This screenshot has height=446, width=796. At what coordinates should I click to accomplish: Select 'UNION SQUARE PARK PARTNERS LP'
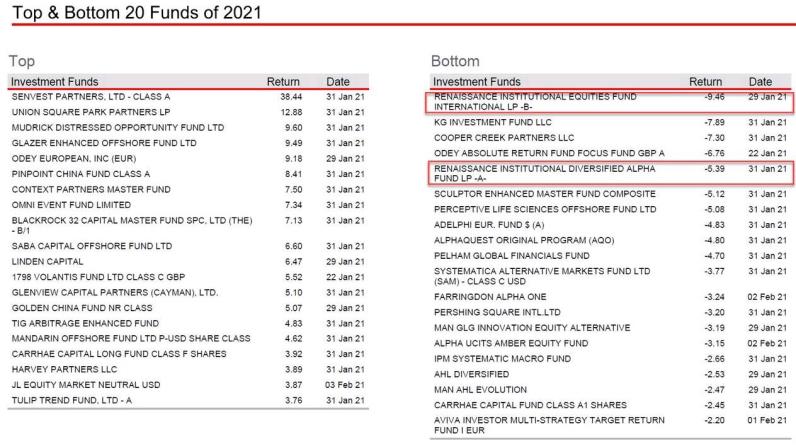click(91, 112)
